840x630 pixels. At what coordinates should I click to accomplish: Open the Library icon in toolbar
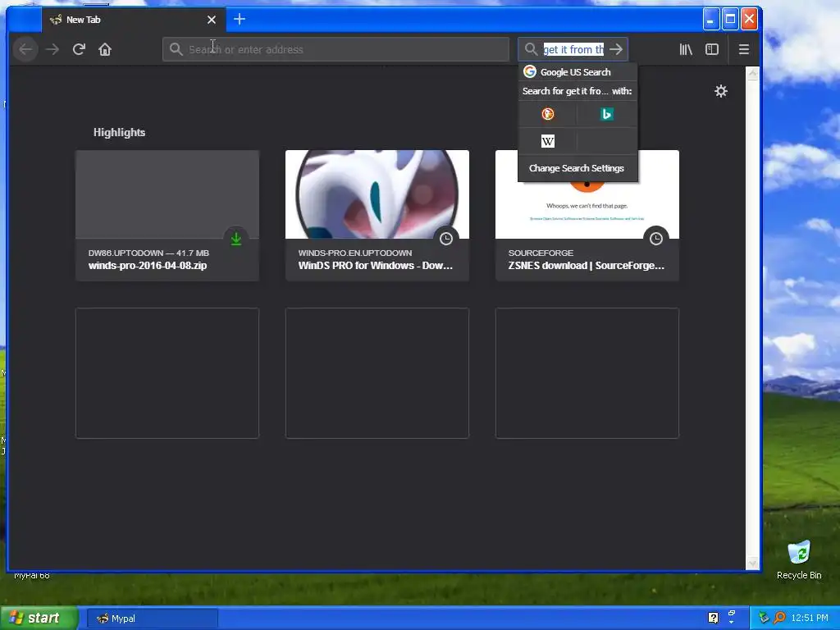686,49
